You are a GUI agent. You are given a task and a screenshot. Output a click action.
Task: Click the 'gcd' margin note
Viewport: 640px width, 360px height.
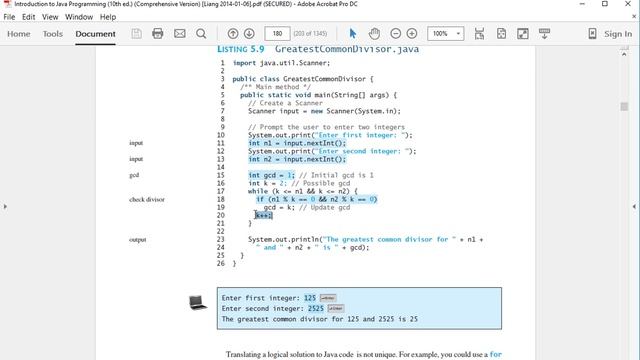point(134,175)
